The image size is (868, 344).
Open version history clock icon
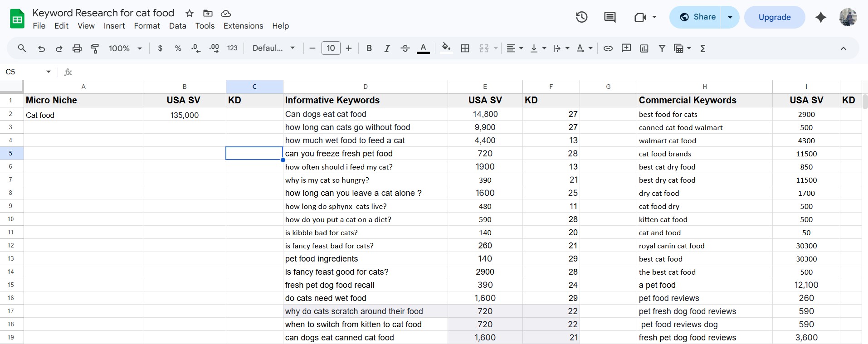582,17
